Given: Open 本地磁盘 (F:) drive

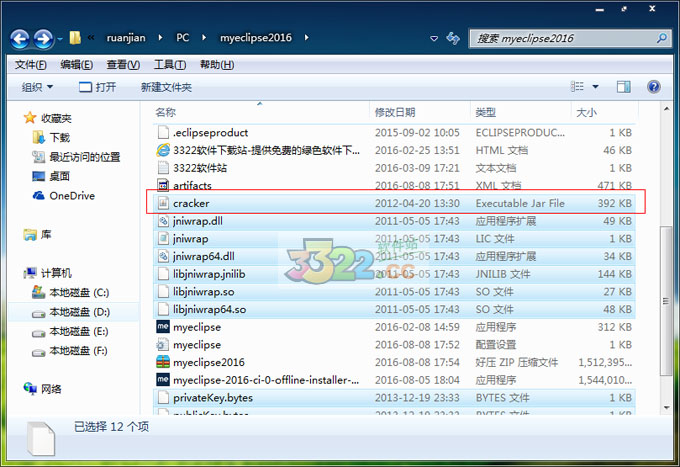Looking at the screenshot, I should (x=78, y=350).
